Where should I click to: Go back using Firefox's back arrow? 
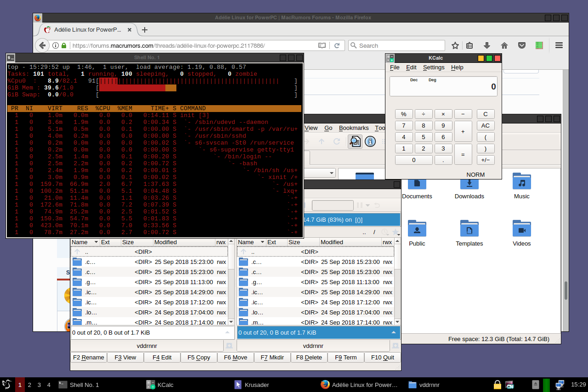(42, 45)
